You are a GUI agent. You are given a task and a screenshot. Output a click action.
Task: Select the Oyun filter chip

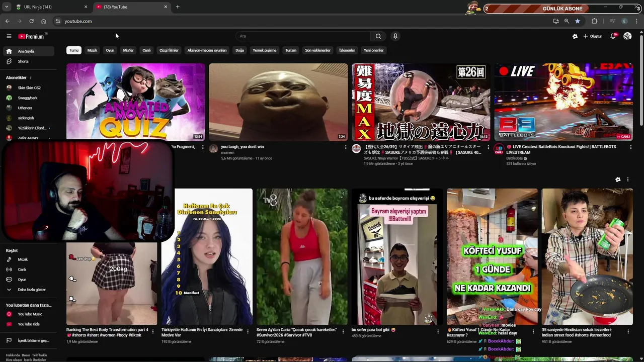coord(110,50)
